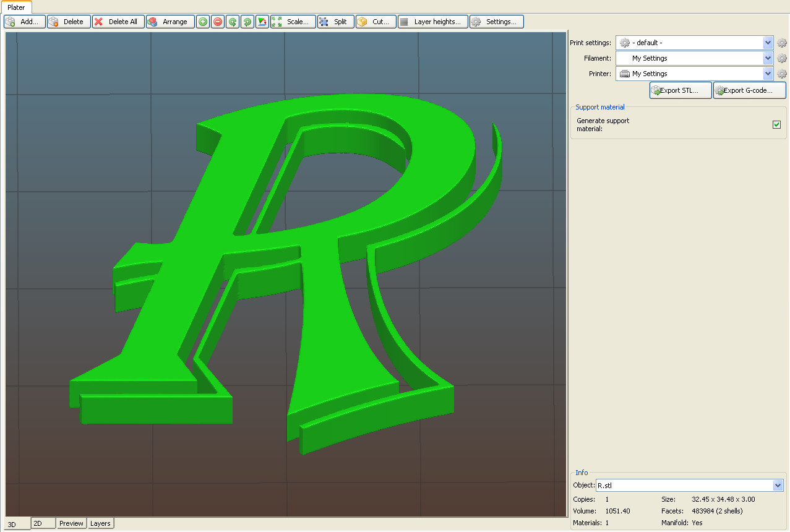Select the Arrange tool
The width and height of the screenshot is (790, 532).
click(x=170, y=21)
